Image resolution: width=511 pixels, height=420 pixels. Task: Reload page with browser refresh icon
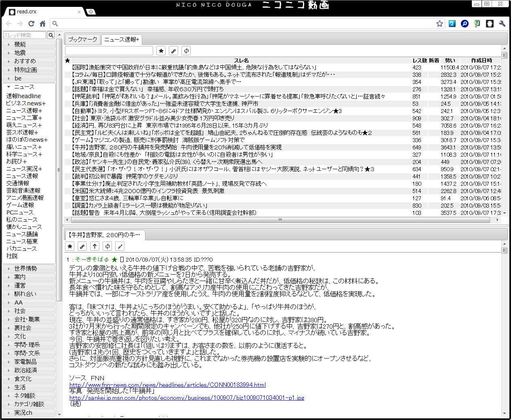pos(32,24)
